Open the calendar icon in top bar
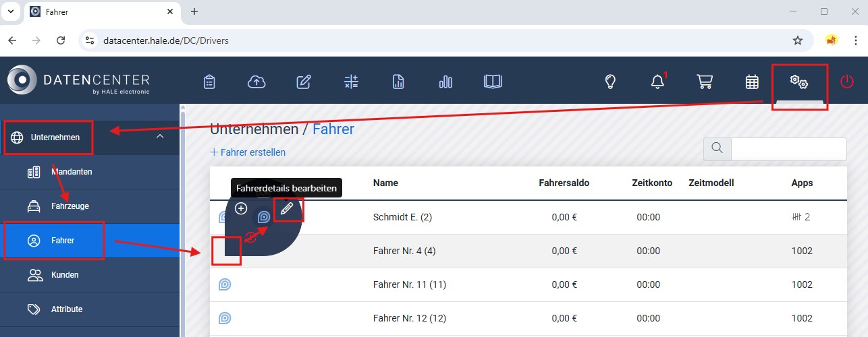Image resolution: width=868 pixels, height=337 pixels. pos(752,82)
